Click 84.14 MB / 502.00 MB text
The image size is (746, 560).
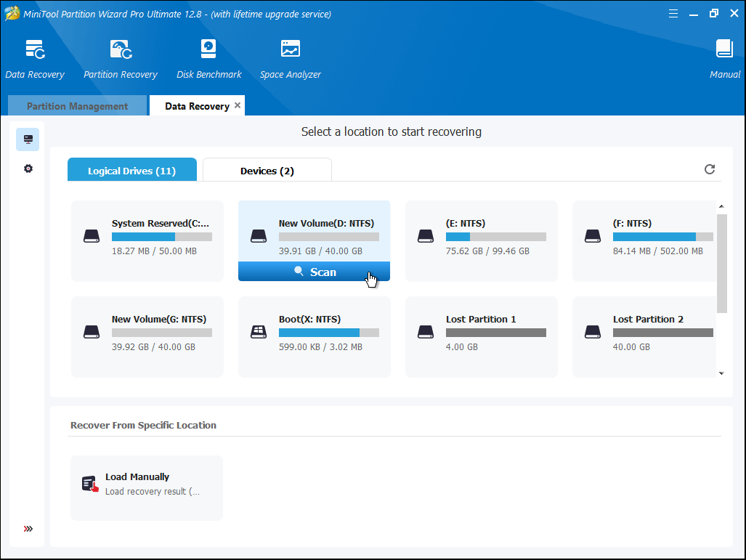tap(657, 251)
